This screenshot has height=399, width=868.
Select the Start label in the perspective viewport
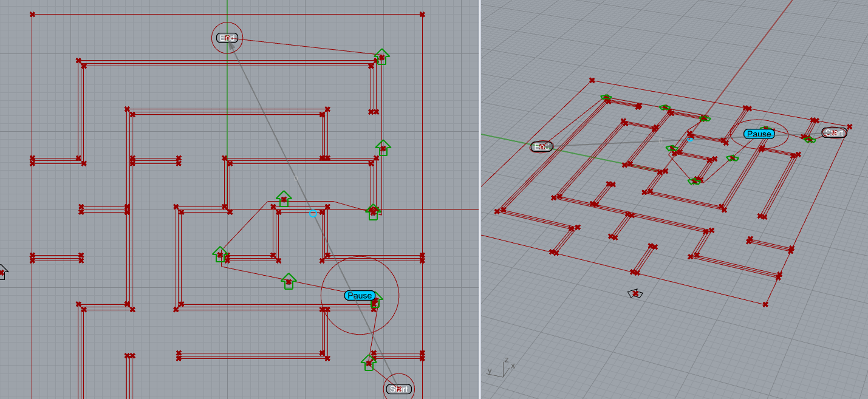pos(834,132)
